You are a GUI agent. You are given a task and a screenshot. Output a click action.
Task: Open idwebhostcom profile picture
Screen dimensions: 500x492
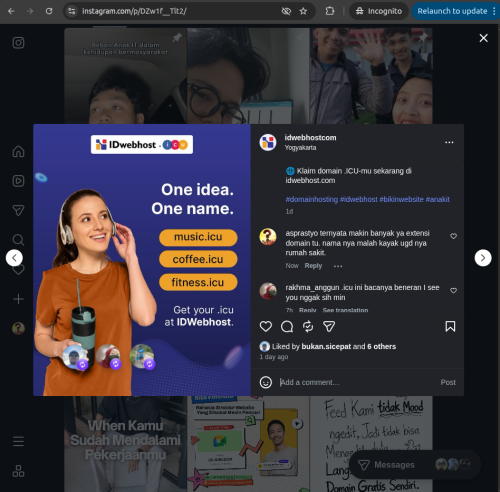[268, 142]
